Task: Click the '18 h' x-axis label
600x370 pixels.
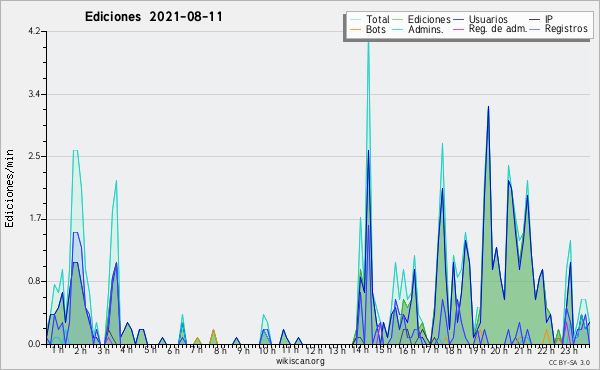Action: coord(452,350)
